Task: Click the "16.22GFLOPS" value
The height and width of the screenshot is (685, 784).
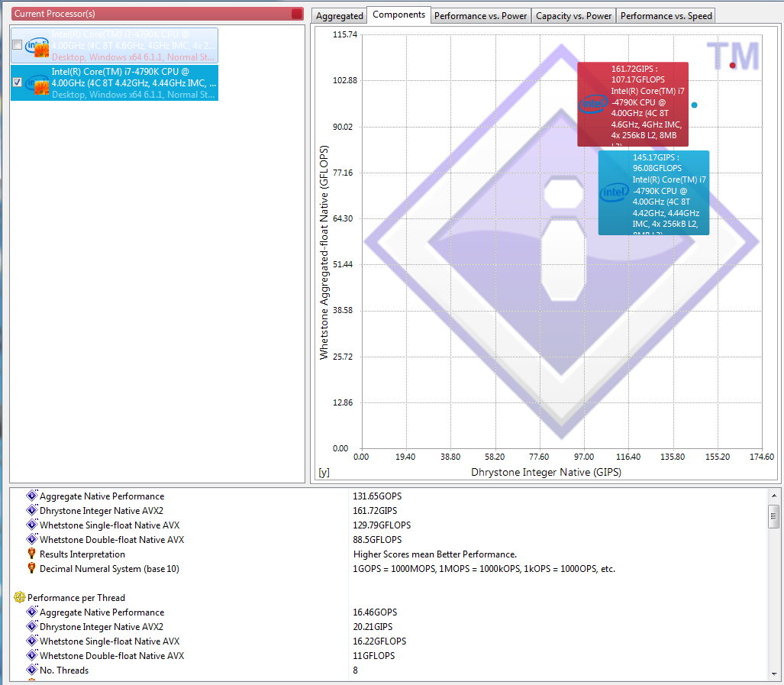Action: tap(380, 641)
